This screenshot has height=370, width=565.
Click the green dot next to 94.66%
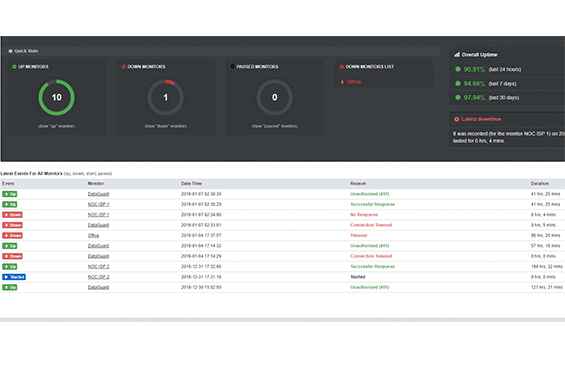click(x=458, y=84)
